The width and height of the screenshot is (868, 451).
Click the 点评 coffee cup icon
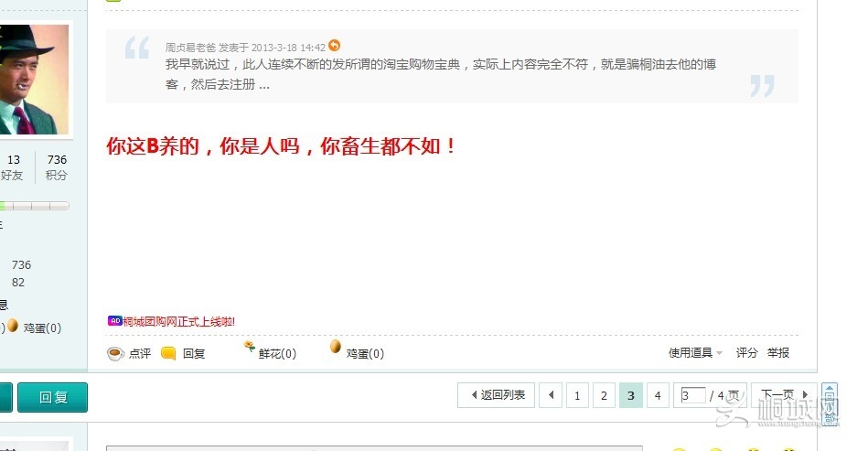(115, 354)
